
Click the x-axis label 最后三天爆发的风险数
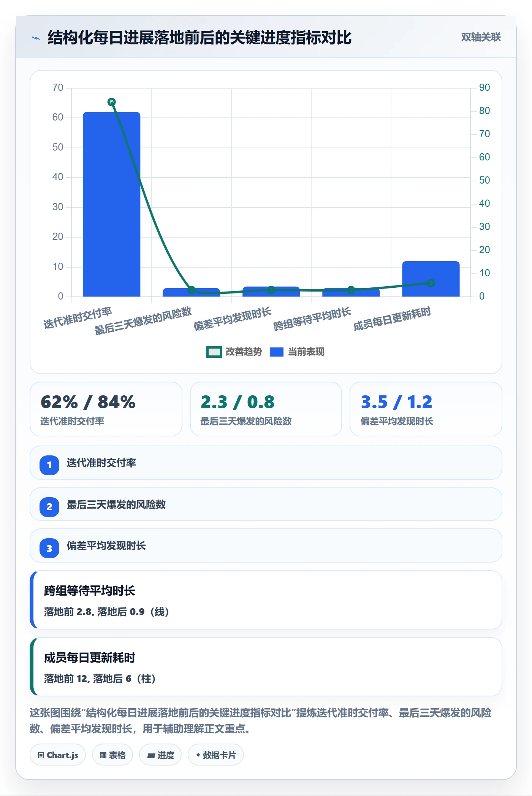143,321
